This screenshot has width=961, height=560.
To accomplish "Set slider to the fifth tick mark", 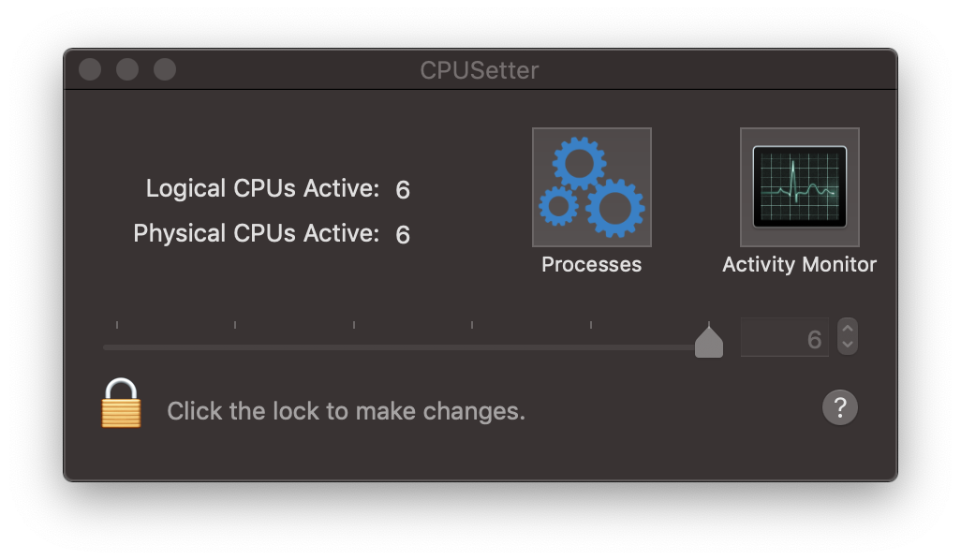I will click(x=591, y=346).
